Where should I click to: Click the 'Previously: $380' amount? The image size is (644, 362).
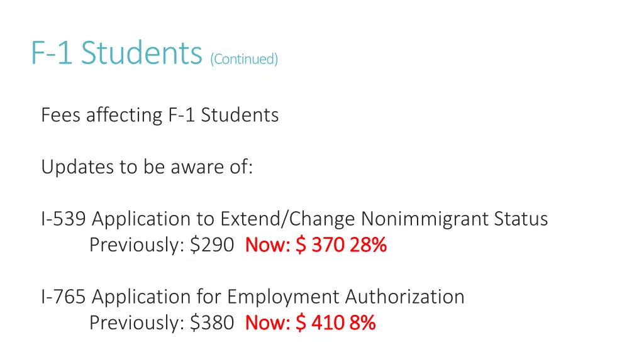point(162,322)
